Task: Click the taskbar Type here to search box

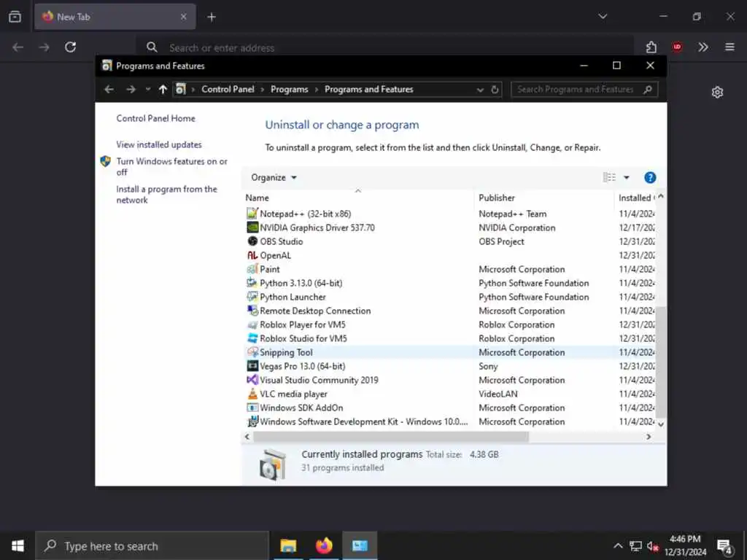Action: (152, 545)
